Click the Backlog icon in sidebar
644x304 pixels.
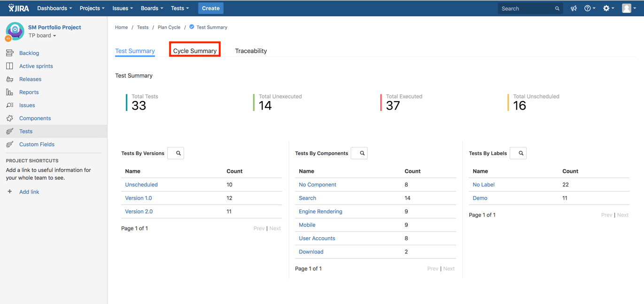tap(9, 53)
